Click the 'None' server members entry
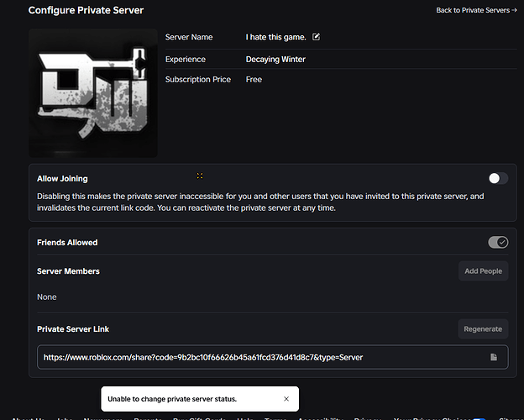The image size is (524, 420). click(47, 297)
